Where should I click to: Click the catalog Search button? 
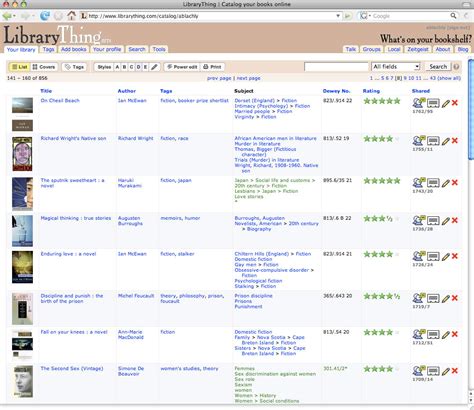438,67
